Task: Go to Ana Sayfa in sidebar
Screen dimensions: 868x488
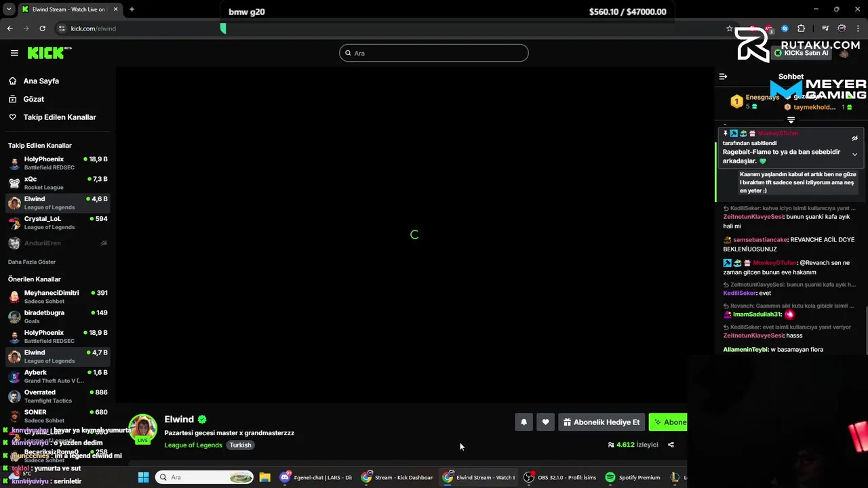Action: coord(41,81)
